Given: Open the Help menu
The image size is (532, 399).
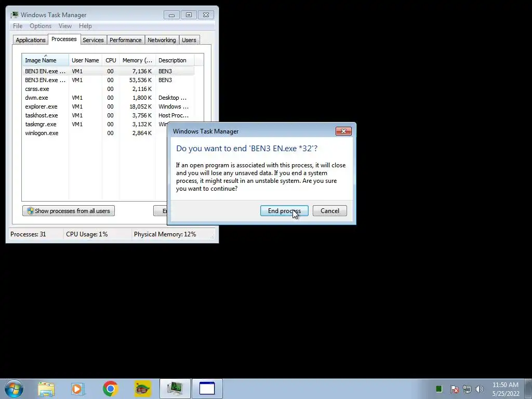Looking at the screenshot, I should pos(85,26).
